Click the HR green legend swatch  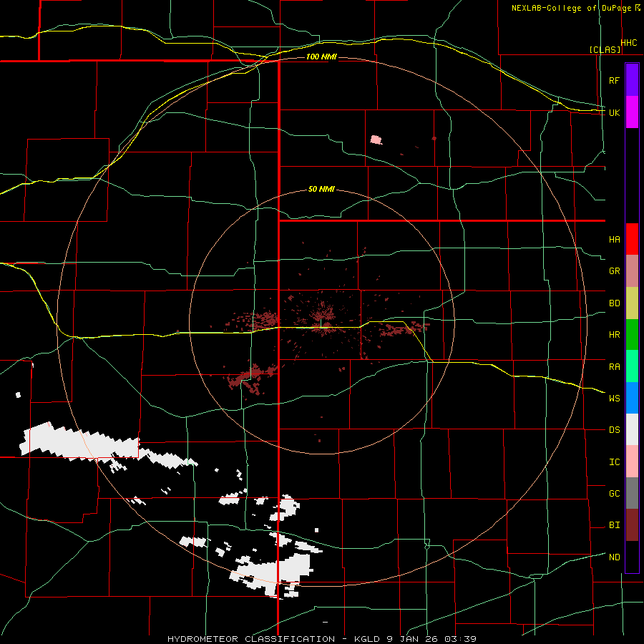(x=632, y=335)
